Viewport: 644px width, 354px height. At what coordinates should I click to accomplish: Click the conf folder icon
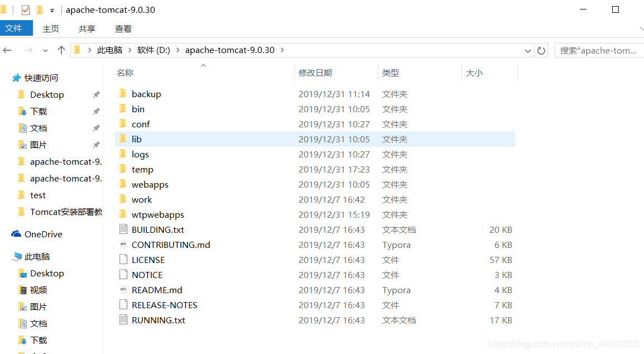pyautogui.click(x=123, y=124)
